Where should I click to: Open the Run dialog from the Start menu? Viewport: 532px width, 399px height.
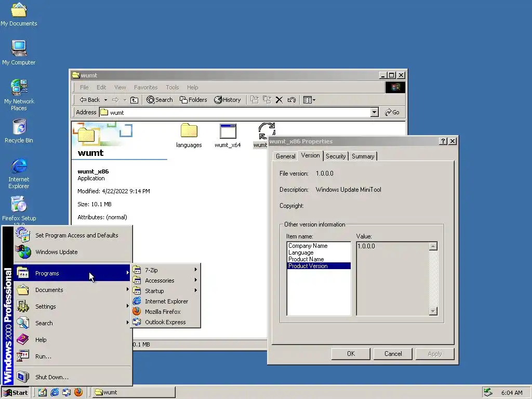coord(73,356)
